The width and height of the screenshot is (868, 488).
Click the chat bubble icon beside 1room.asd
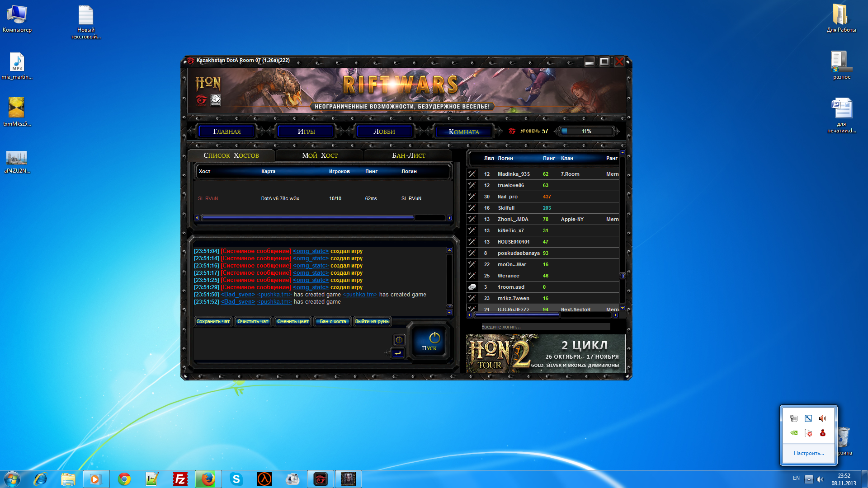click(472, 287)
